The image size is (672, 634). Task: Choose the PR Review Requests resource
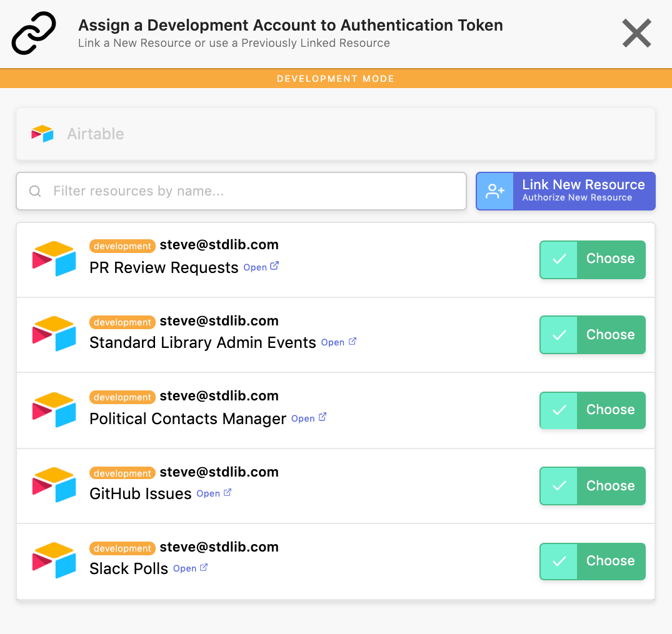click(592, 260)
